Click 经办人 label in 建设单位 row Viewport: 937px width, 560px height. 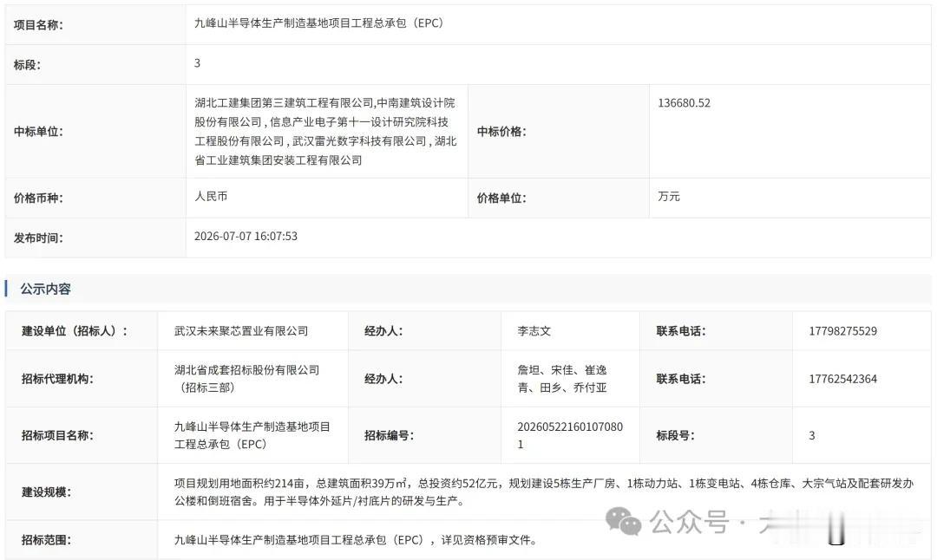tap(383, 331)
